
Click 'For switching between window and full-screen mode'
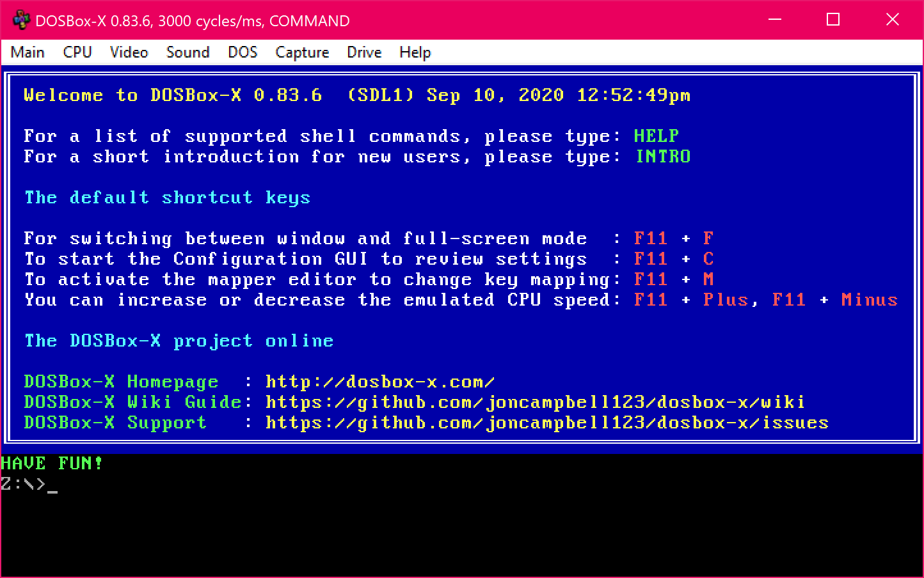[x=305, y=238]
